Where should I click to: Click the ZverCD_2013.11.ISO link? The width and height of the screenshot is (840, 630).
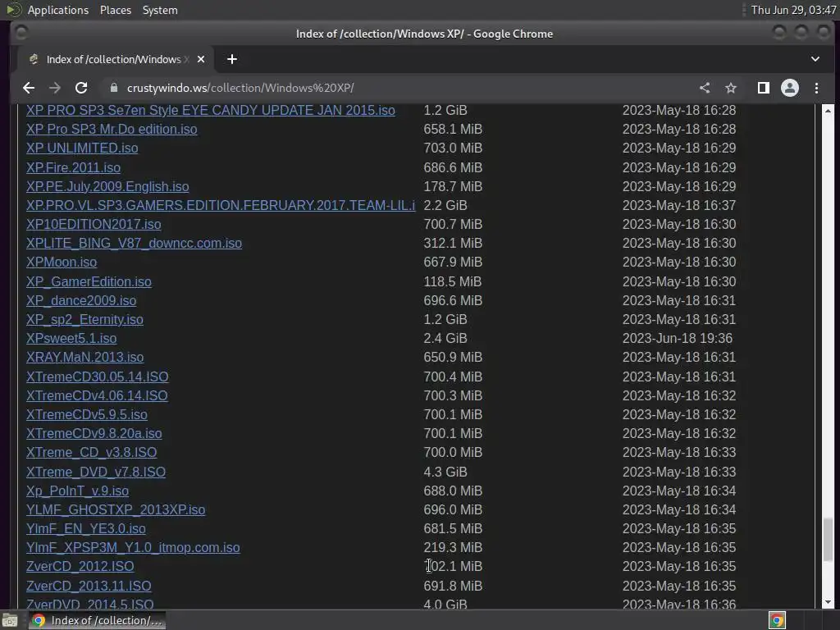coord(89,586)
